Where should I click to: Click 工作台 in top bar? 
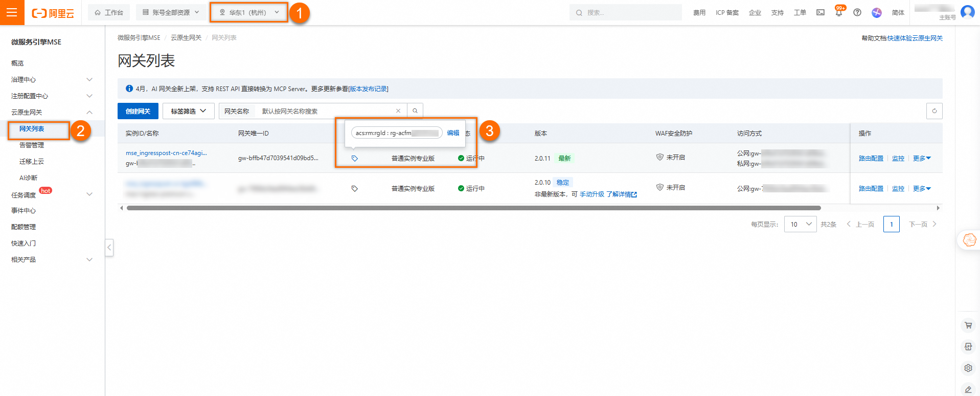109,12
